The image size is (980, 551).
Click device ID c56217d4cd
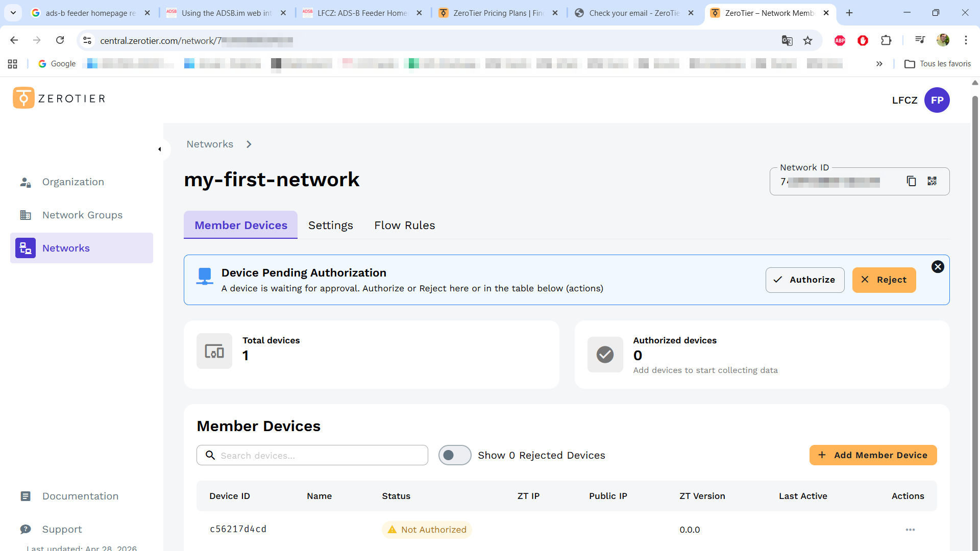pos(238,529)
